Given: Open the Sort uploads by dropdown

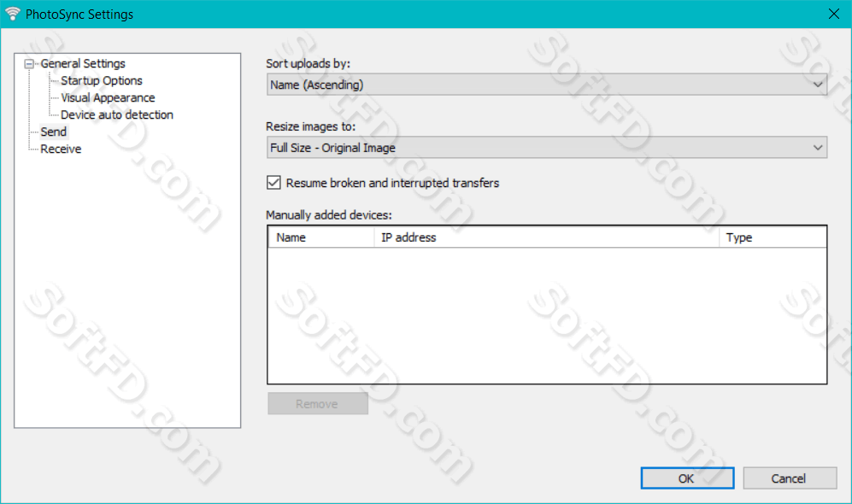Looking at the screenshot, I should pos(547,85).
